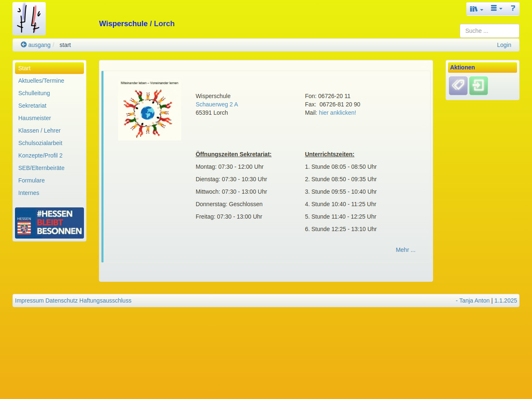Open the Sekretariat menu entry
532x399 pixels.
tap(32, 106)
